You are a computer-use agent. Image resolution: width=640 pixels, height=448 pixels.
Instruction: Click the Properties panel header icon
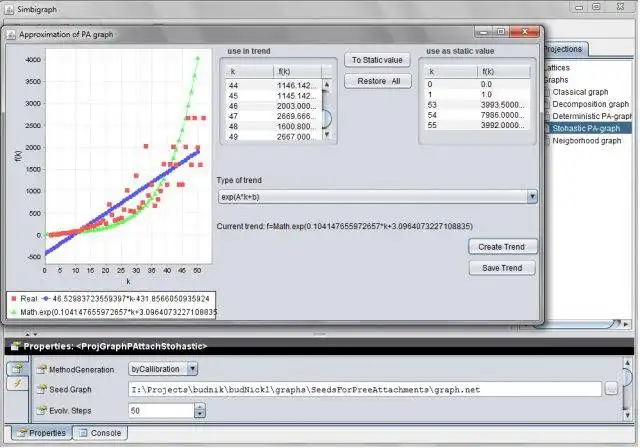coord(16,346)
